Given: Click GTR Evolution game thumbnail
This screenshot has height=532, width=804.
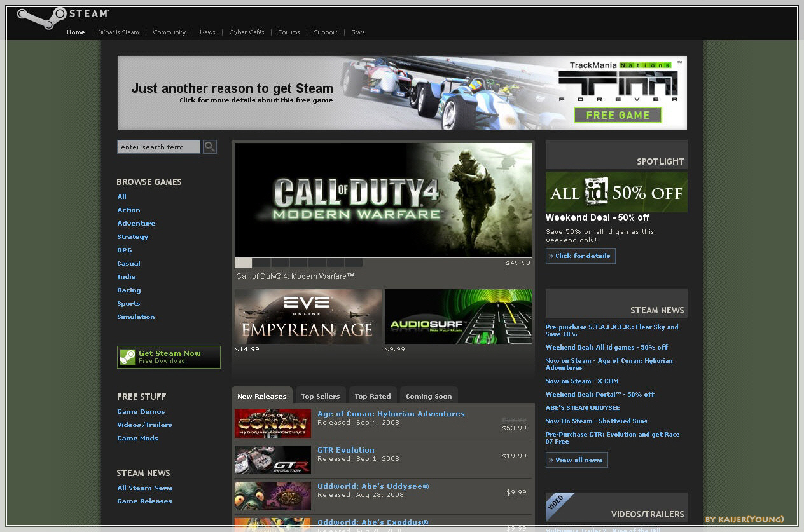Looking at the screenshot, I should coord(273,460).
